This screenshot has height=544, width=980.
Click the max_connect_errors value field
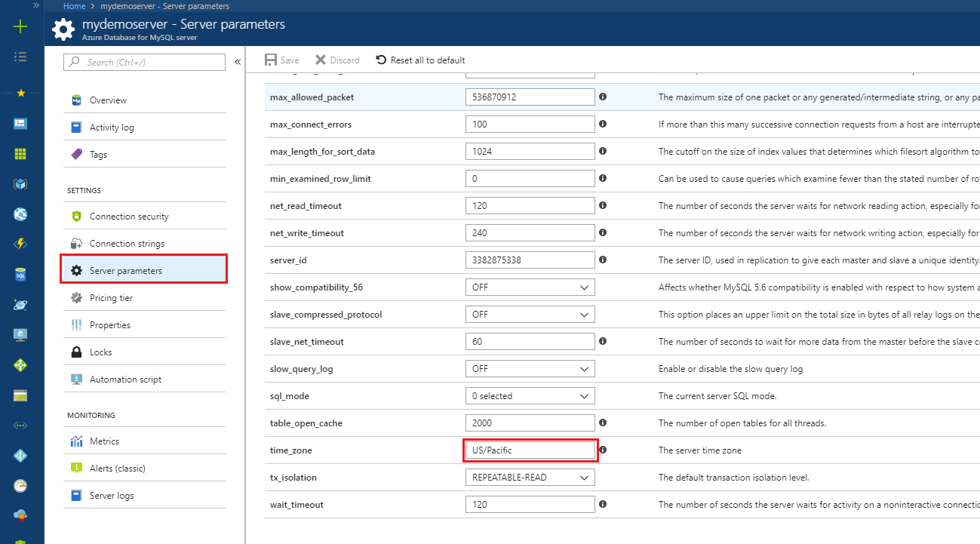[x=530, y=124]
